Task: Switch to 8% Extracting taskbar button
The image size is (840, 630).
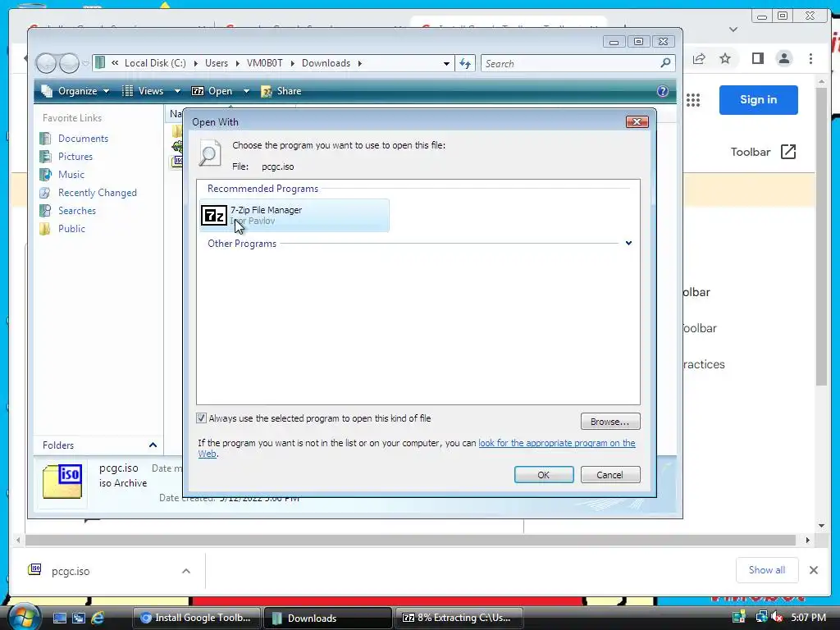Action: pyautogui.click(x=459, y=618)
